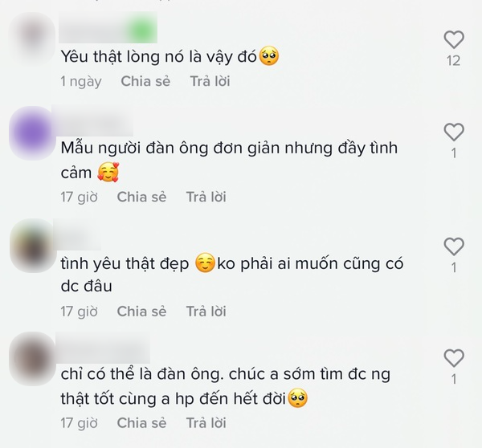
Task: Reply to the 'Mẫu người đàn ông' comment
Action: coord(206,197)
